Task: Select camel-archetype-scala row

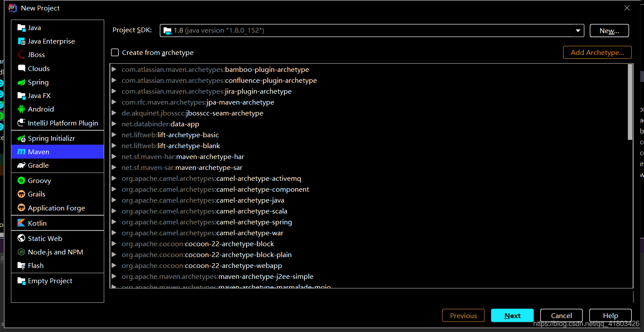Action: click(369, 211)
